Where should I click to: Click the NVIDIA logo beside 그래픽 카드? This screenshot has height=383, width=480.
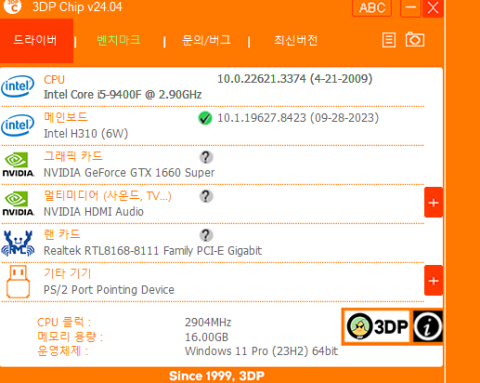(18, 164)
